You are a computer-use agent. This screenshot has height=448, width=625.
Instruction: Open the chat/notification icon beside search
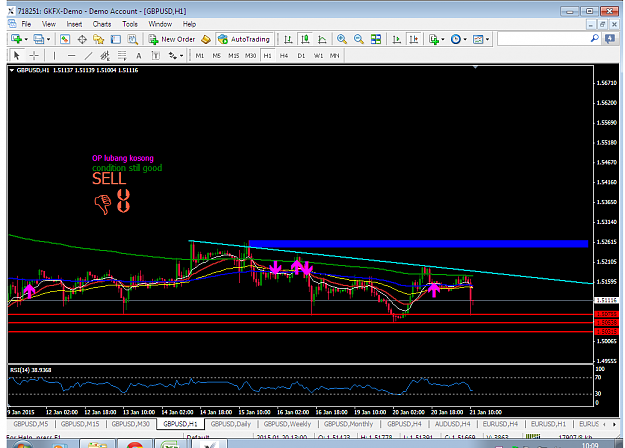(x=610, y=39)
